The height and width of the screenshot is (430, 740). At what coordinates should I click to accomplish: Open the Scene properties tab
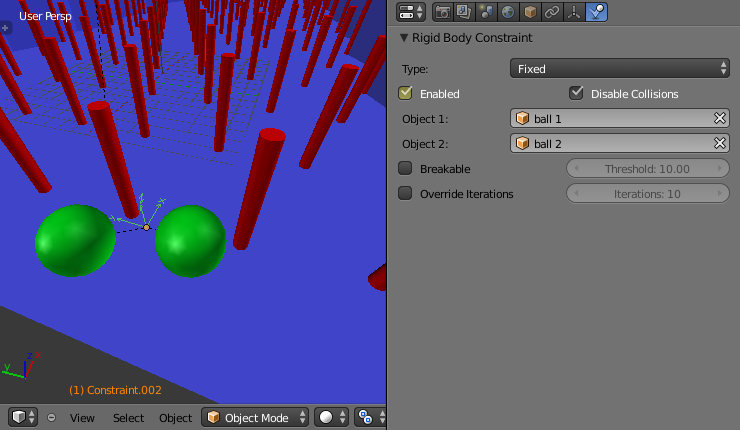point(486,12)
